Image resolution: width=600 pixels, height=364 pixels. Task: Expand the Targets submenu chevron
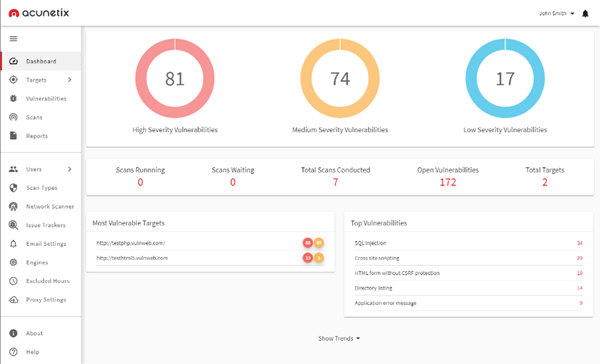[x=70, y=80]
